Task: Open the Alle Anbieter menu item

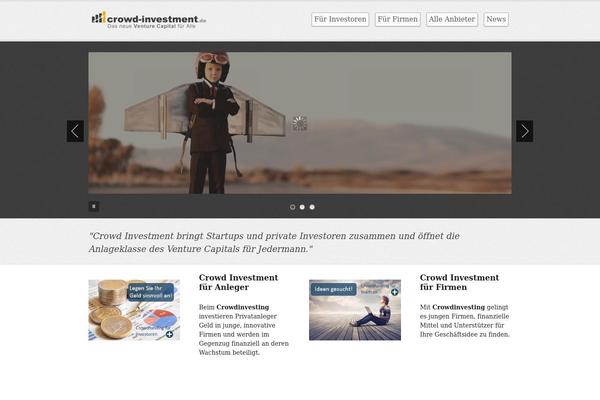Action: tap(452, 19)
